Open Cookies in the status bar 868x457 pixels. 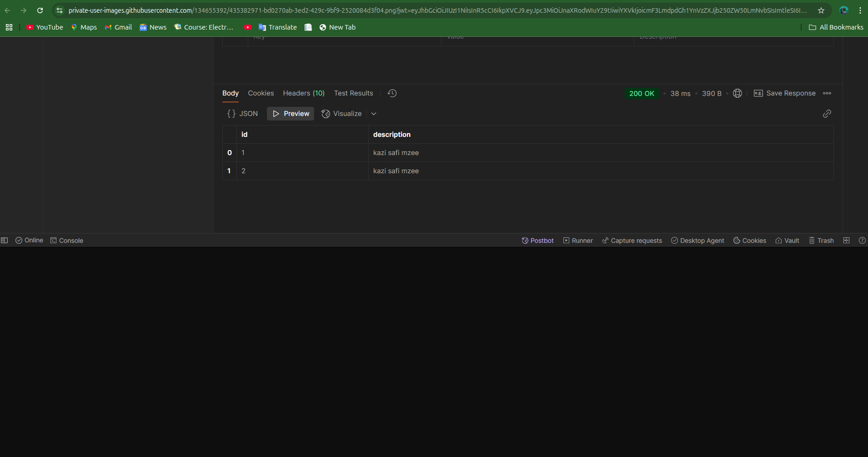point(750,241)
